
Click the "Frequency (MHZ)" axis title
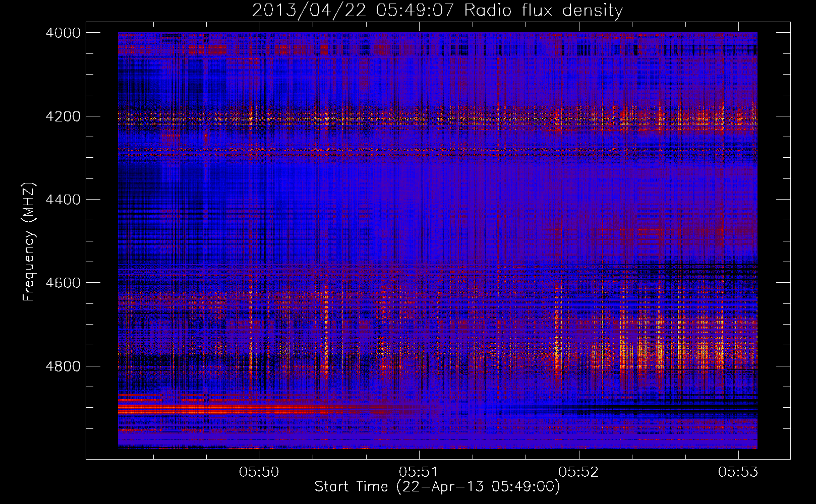[x=29, y=242]
